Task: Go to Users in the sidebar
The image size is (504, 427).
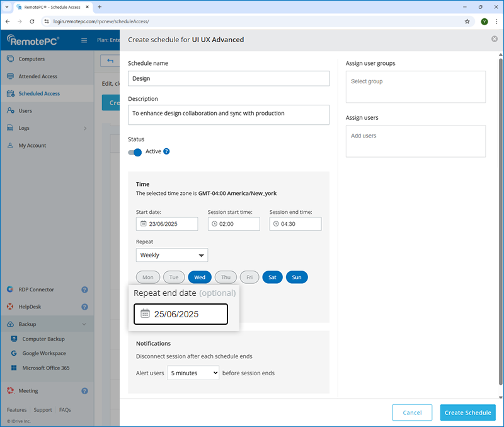Action: click(x=25, y=111)
